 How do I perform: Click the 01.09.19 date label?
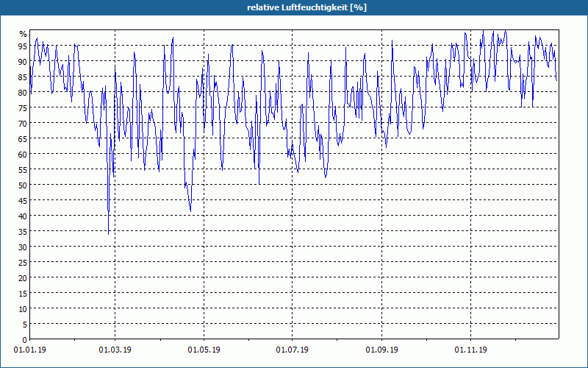click(x=381, y=350)
